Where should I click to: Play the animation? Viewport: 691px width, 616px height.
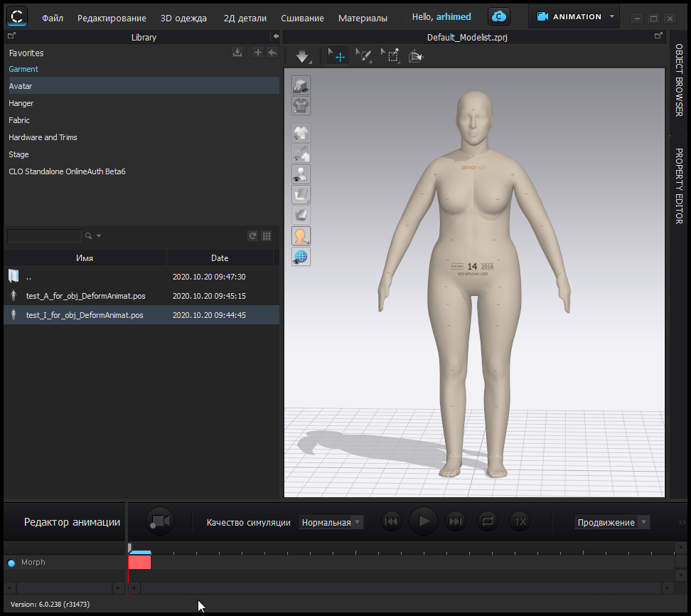pos(424,521)
